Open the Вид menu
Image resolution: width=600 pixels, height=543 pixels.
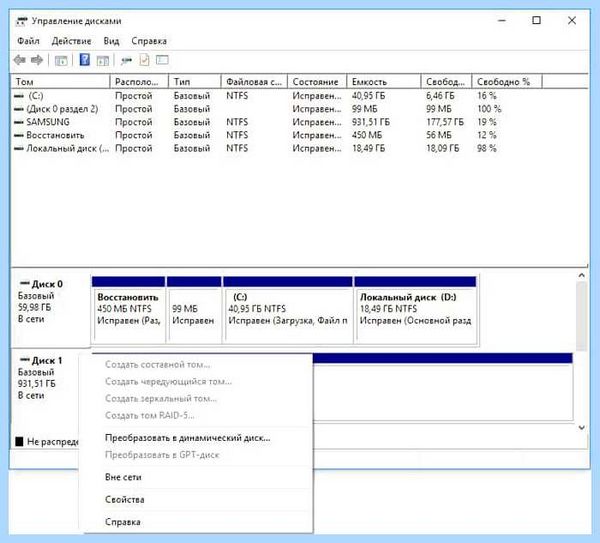click(111, 41)
